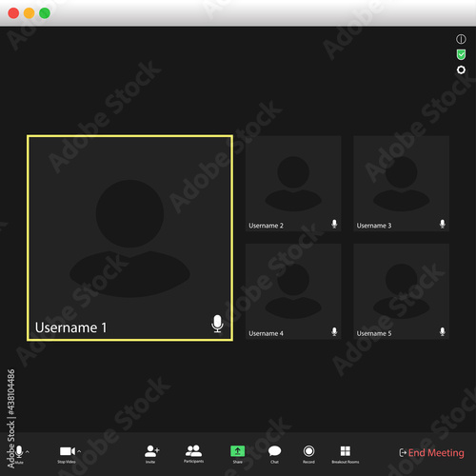Select the Username 1 video tile
The height and width of the screenshot is (476, 476).
tap(129, 238)
